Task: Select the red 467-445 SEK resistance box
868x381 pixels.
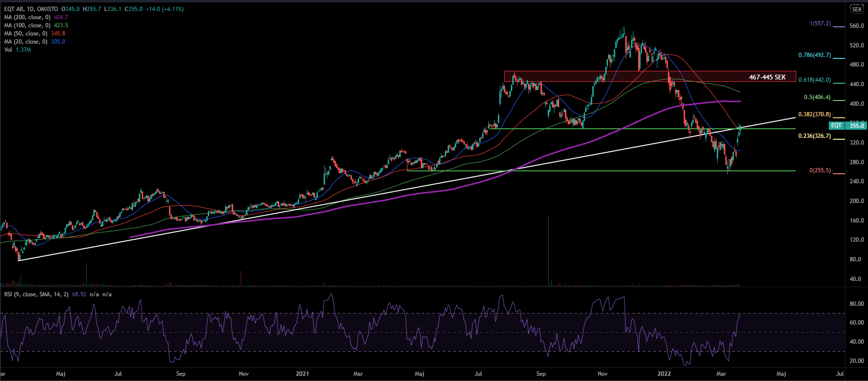Action: tap(649, 77)
